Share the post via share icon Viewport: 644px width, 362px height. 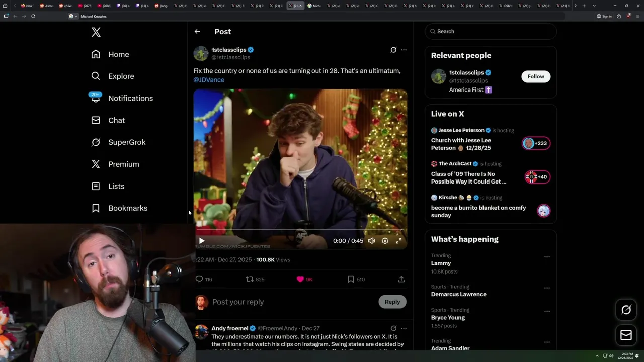point(401,279)
